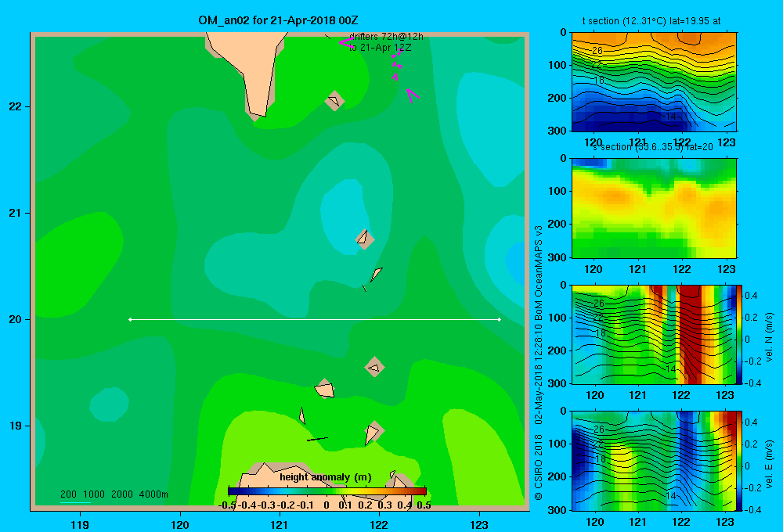The height and width of the screenshot is (532, 783).
Task: Click the 'drifters 72h@12h' annotation
Action: (386, 37)
